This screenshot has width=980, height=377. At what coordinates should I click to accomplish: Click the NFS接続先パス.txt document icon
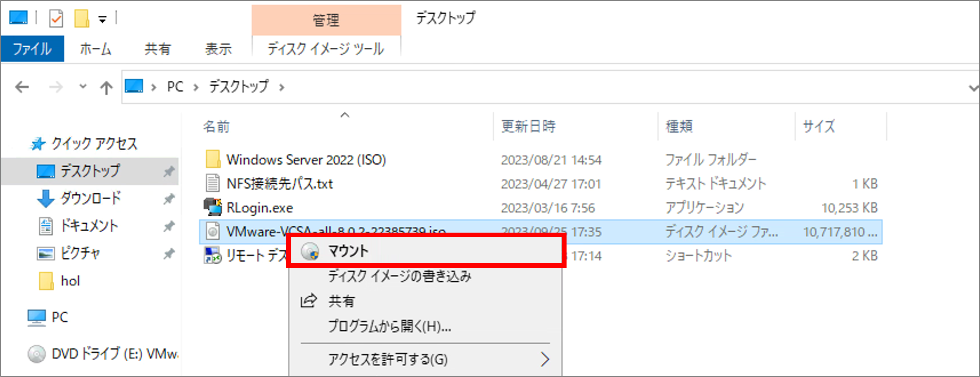[x=213, y=183]
